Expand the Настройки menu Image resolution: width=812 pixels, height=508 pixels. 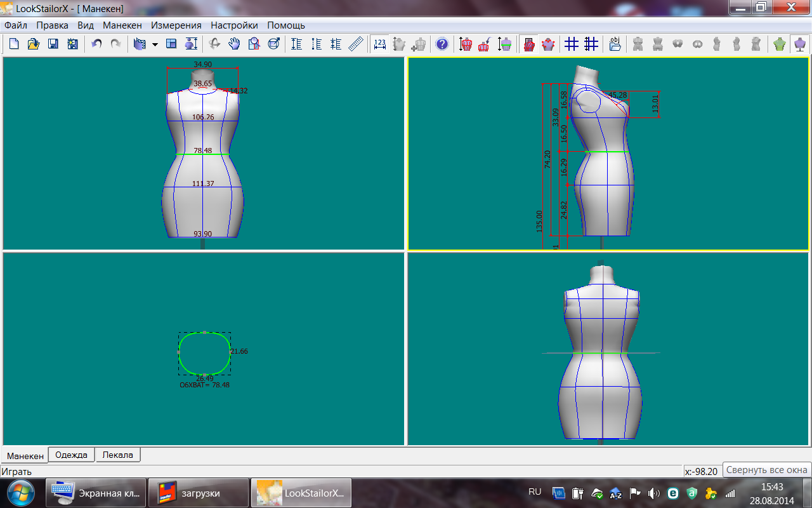(x=234, y=25)
